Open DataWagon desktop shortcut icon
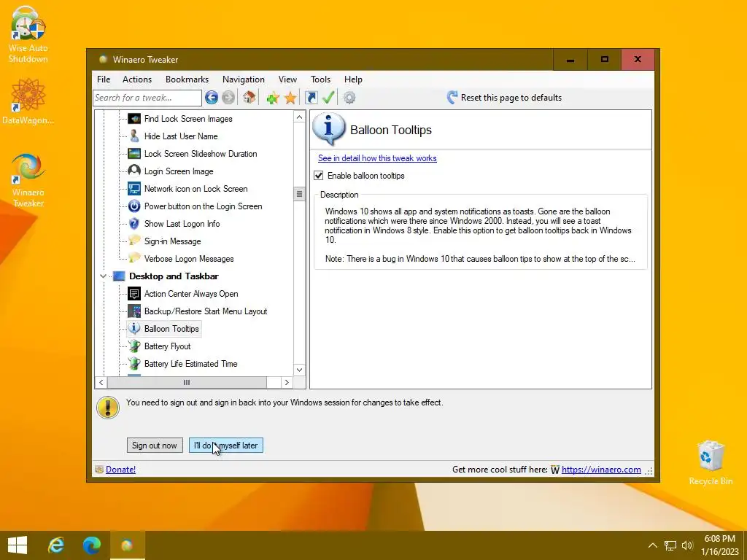Image resolution: width=747 pixels, height=560 pixels. (x=28, y=102)
